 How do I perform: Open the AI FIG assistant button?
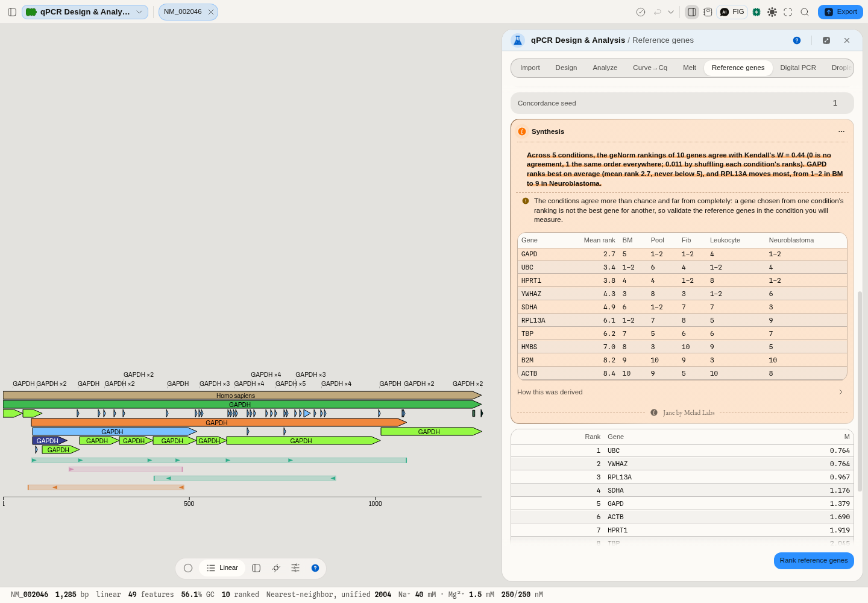point(732,12)
